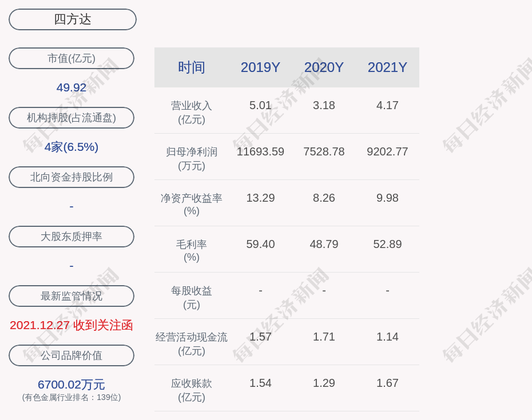Image resolution: width=532 pixels, height=420 pixels.
Task: Click the 应收账款 2020 value 1.29
Action: pyautogui.click(x=324, y=383)
